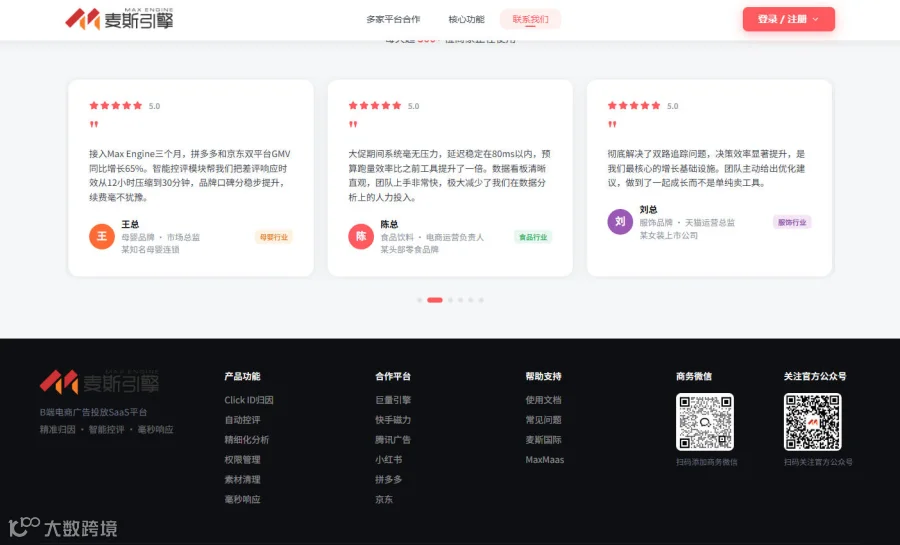The width and height of the screenshot is (900, 545).
Task: Click the footer 麦斯引擎 logo
Action: [x=99, y=382]
